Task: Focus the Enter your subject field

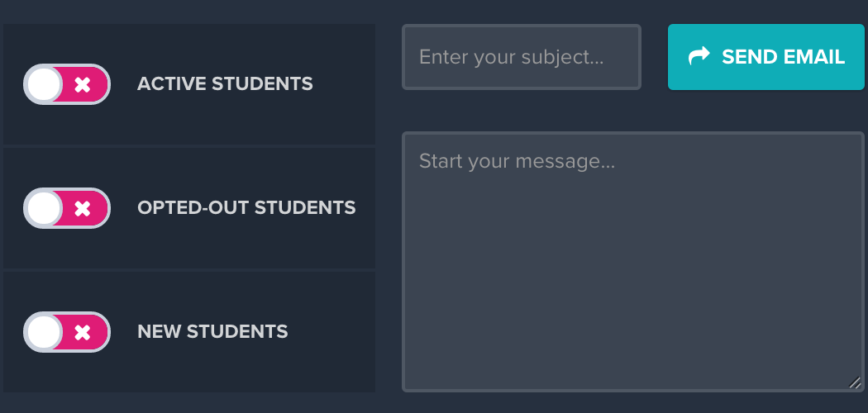Action: coord(522,56)
